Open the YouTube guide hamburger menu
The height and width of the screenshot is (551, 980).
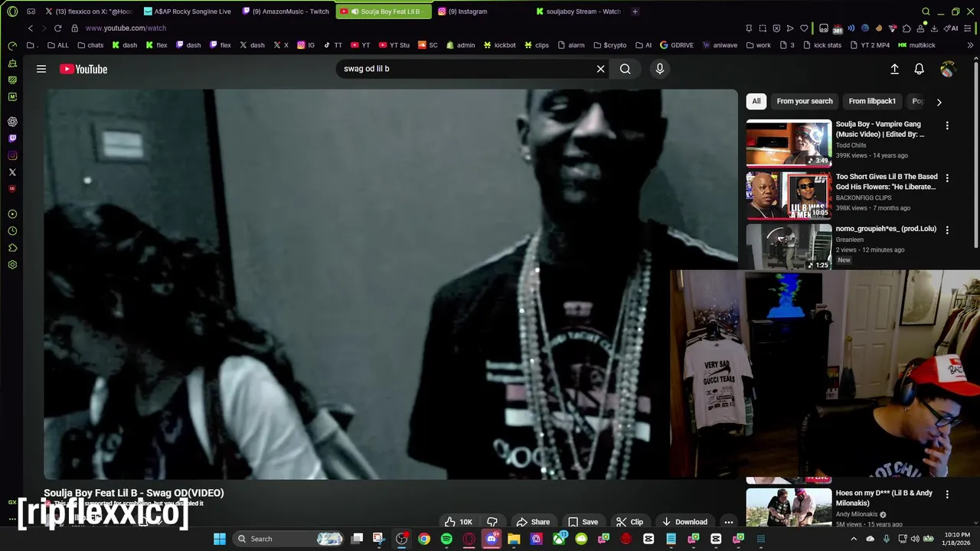tap(41, 69)
